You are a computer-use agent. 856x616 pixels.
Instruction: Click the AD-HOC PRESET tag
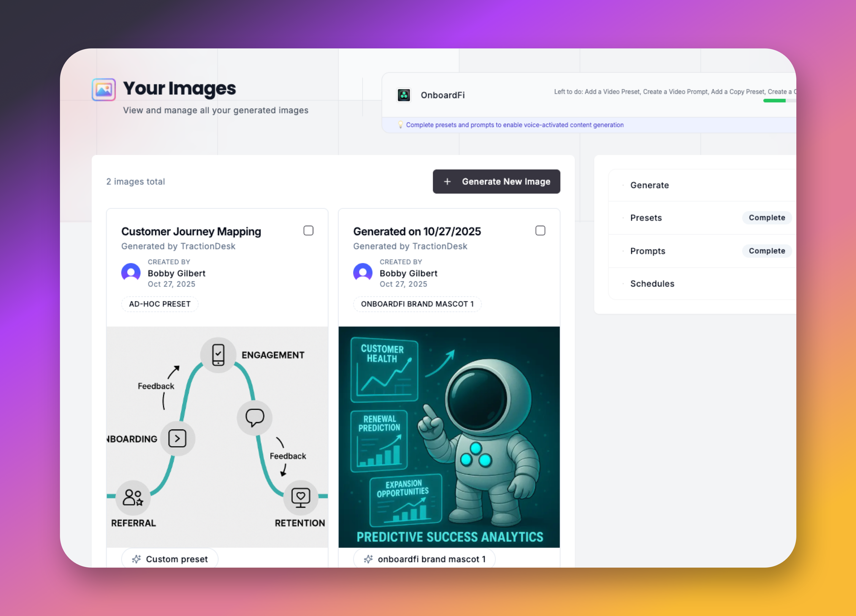point(160,304)
